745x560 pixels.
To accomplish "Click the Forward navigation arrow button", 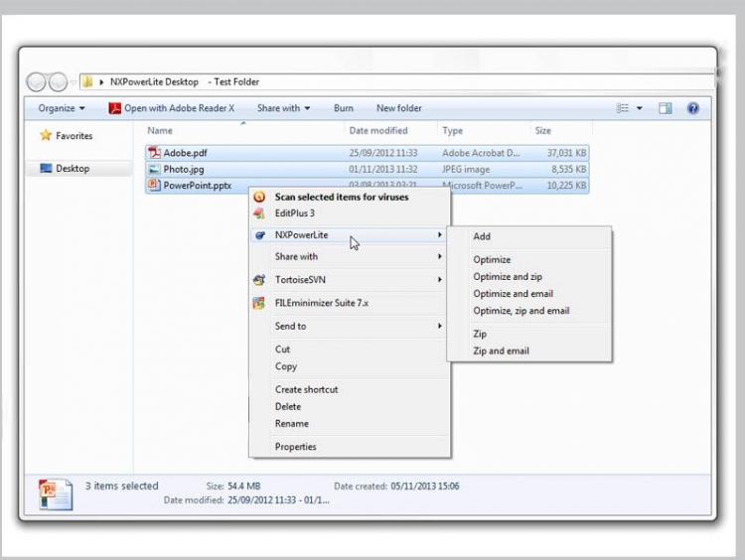I will (x=58, y=82).
